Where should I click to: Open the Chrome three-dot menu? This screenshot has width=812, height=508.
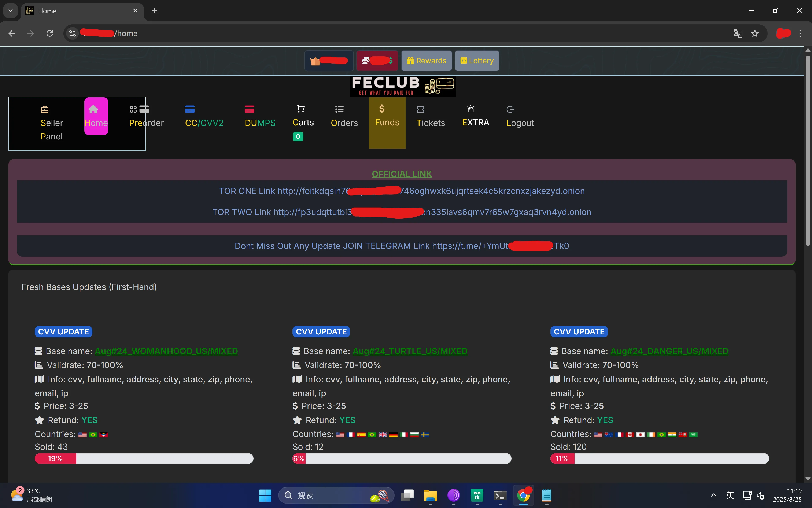pyautogui.click(x=800, y=33)
